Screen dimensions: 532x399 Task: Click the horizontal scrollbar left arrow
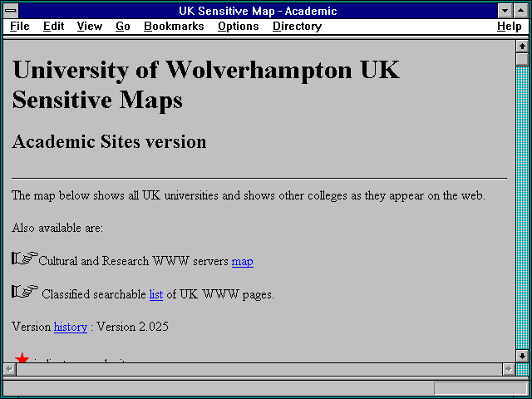10,369
